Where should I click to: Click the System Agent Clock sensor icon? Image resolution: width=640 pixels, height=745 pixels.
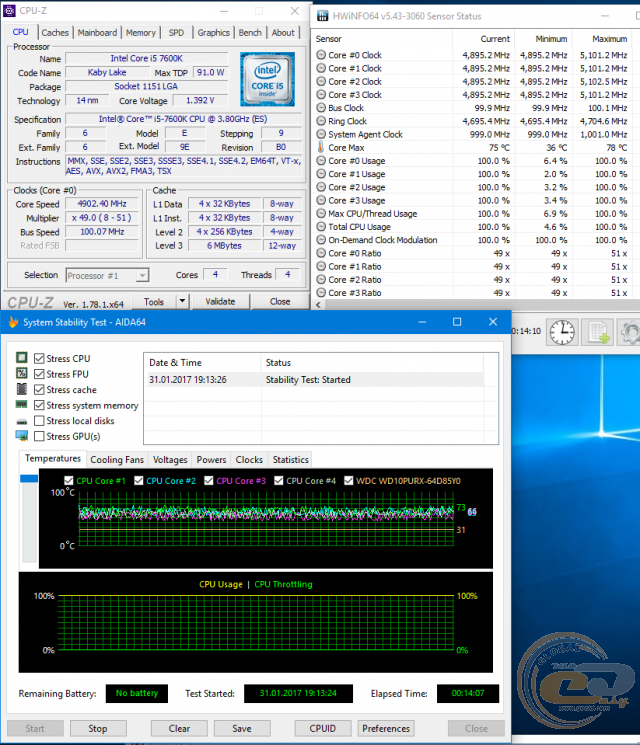point(321,134)
